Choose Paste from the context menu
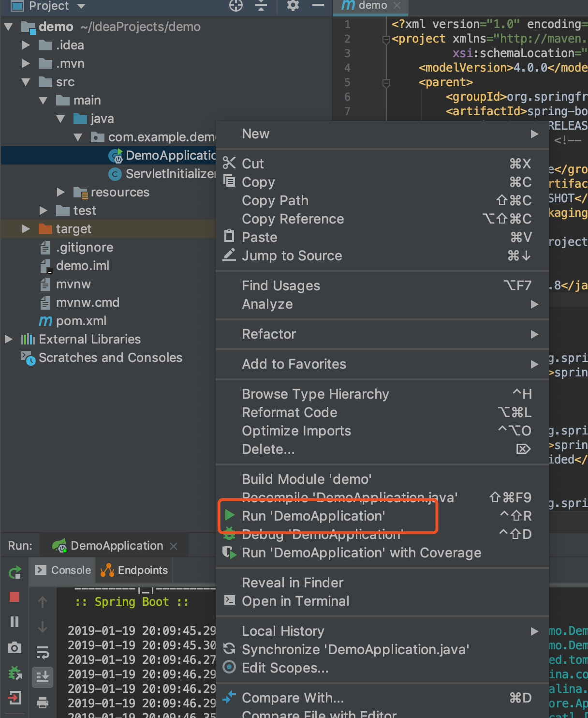Screen dimensions: 588x718 pos(382,237)
